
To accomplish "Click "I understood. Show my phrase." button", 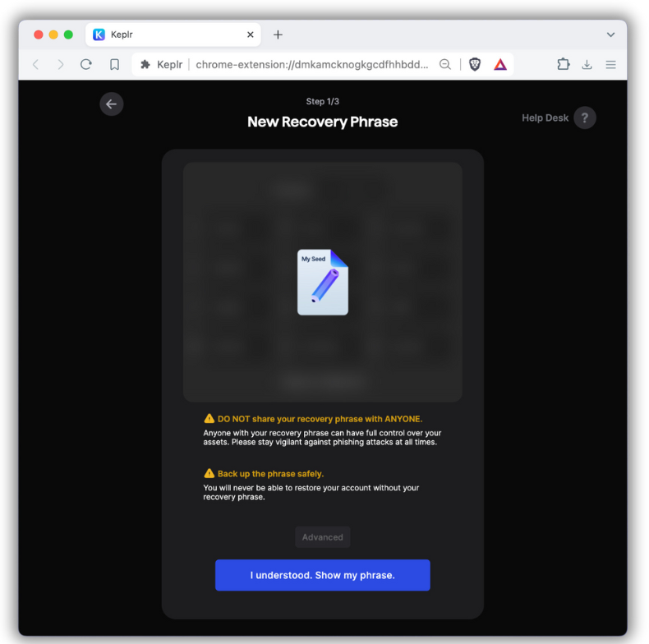I will pos(323,575).
